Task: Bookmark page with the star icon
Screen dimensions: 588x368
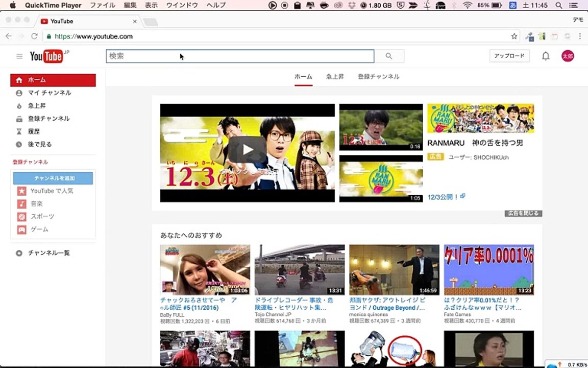Action: [514, 36]
